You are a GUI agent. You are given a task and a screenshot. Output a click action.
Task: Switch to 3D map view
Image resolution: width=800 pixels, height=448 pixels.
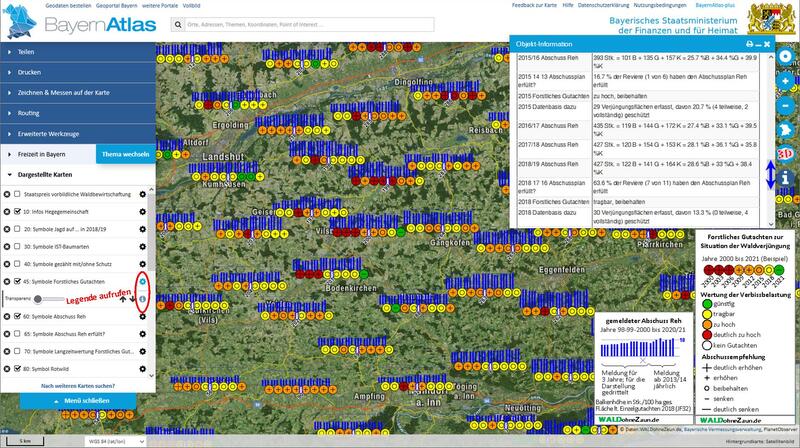pos(787,155)
